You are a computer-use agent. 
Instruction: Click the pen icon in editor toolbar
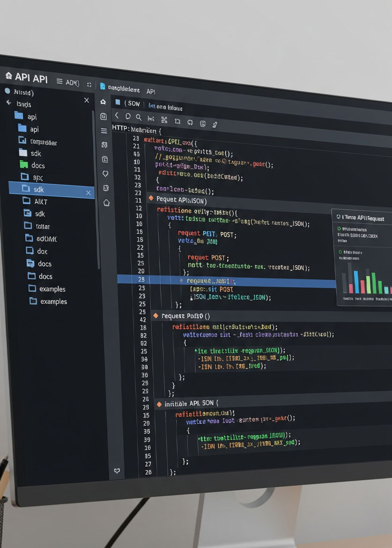215,124
